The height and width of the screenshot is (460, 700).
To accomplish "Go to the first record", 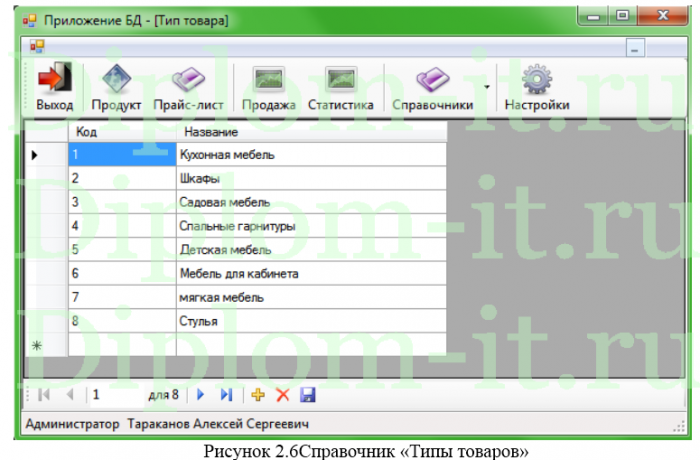I will (x=44, y=395).
